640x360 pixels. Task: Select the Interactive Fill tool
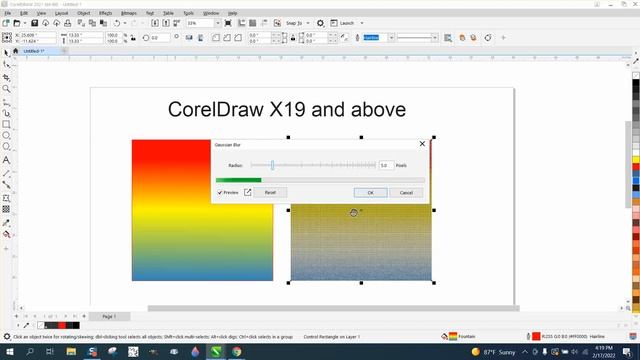pos(7,234)
